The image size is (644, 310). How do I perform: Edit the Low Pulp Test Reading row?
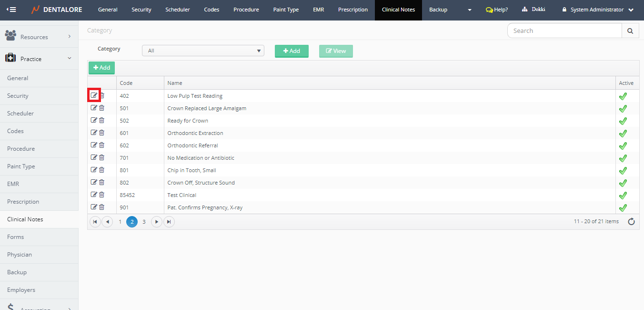point(94,95)
